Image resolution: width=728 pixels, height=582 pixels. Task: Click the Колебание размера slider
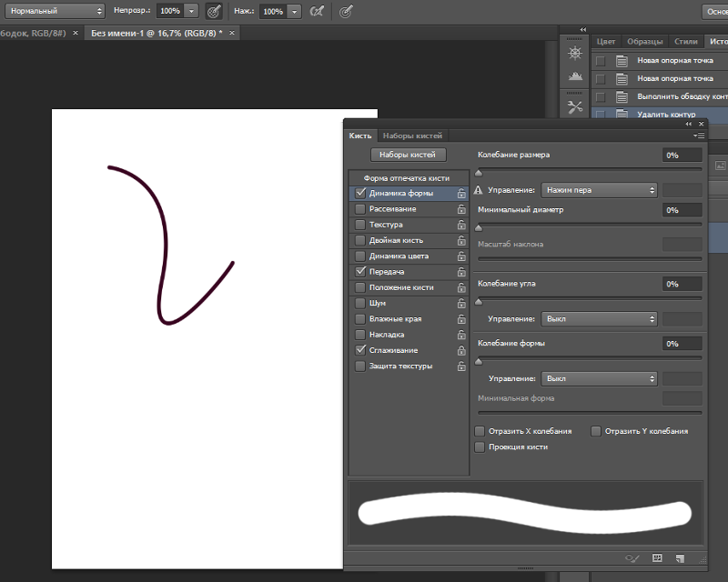point(590,170)
